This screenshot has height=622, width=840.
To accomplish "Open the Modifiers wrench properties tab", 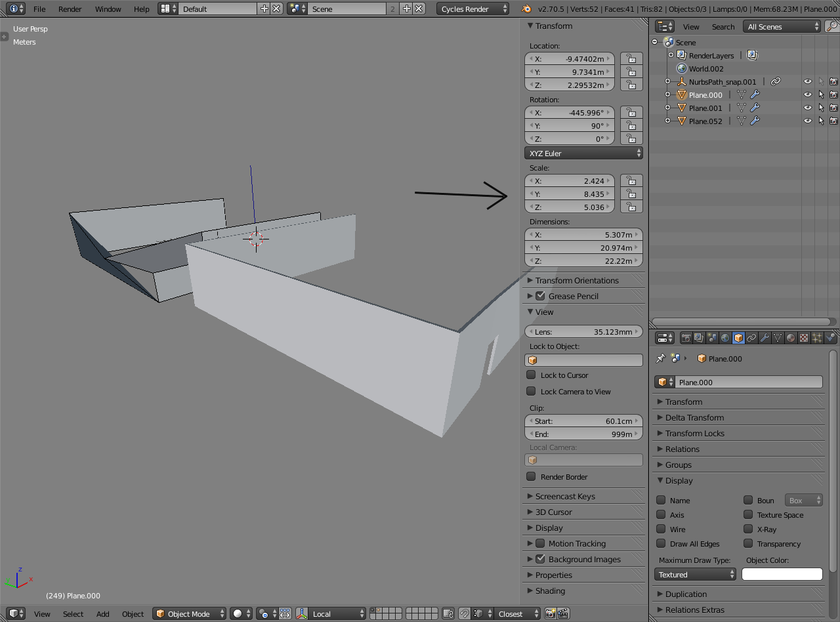I will [765, 338].
